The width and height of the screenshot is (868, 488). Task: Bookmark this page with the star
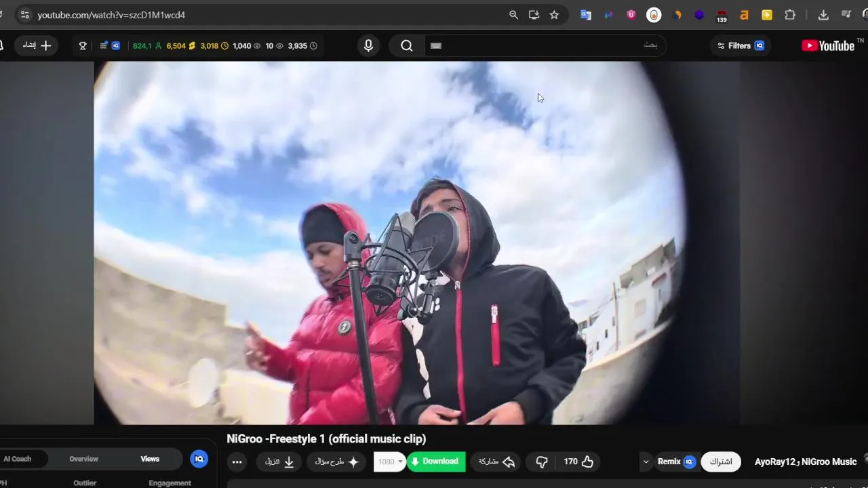pyautogui.click(x=554, y=15)
